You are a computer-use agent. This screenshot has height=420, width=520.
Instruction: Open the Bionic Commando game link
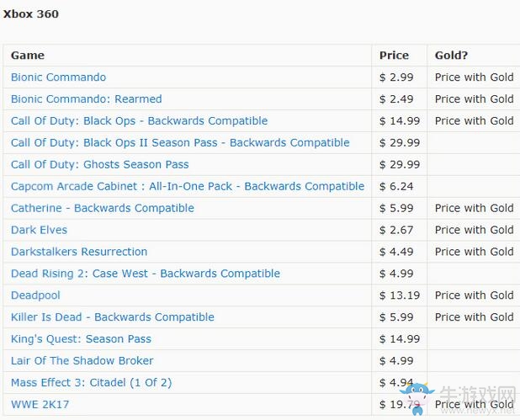pyautogui.click(x=58, y=77)
